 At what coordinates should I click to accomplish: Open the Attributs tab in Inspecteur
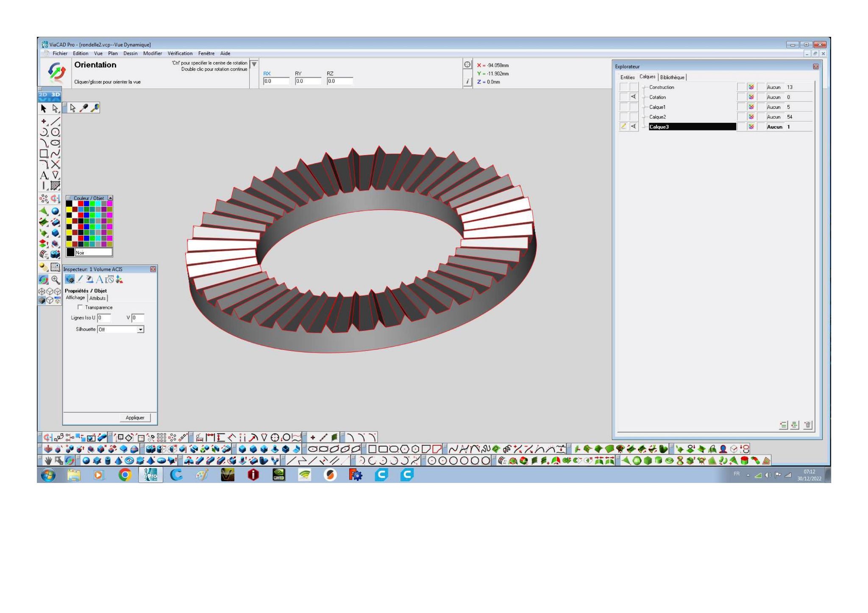[x=97, y=298]
